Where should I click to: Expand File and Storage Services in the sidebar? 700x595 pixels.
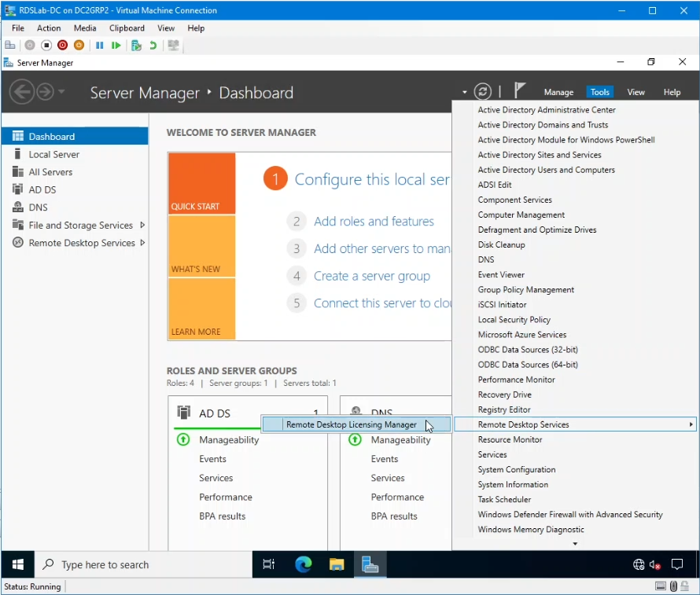tap(144, 225)
